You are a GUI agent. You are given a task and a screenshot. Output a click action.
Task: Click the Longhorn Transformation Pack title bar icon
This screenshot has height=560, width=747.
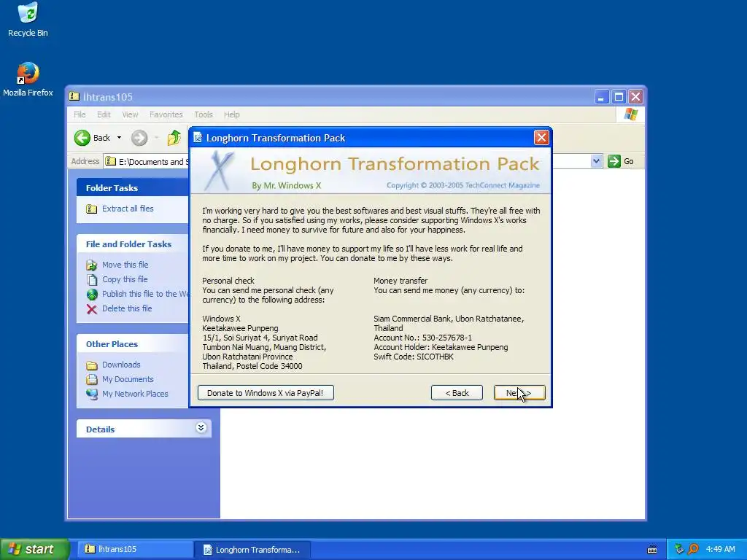pos(198,138)
